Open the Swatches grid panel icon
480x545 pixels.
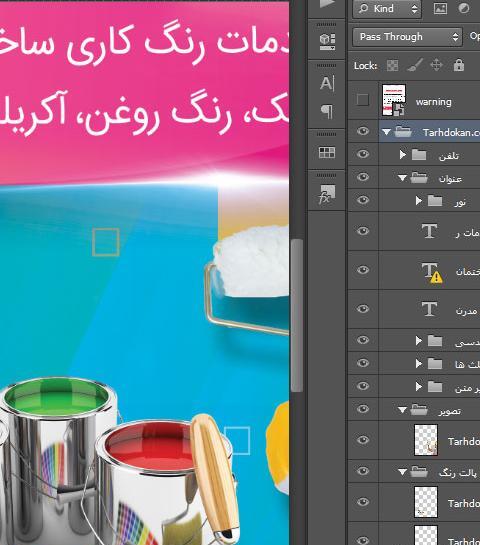click(x=327, y=152)
